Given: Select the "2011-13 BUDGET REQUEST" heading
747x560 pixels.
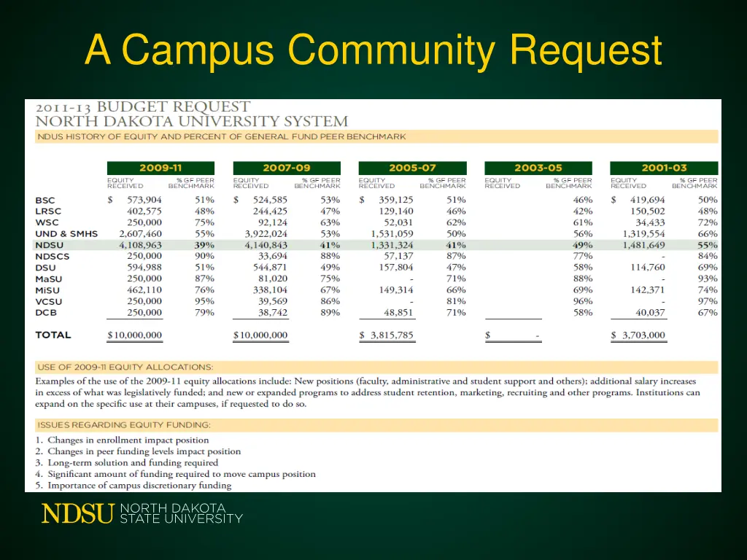Looking at the screenshot, I should (143, 106).
